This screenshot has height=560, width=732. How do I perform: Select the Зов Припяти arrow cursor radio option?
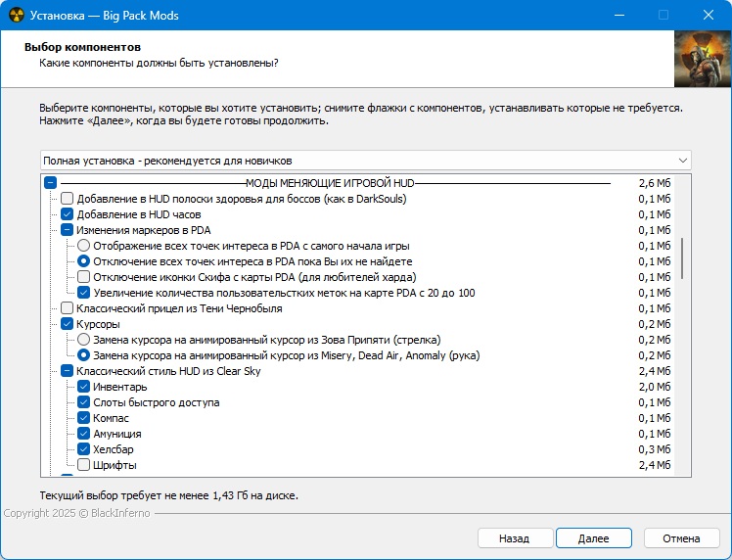pos(84,340)
